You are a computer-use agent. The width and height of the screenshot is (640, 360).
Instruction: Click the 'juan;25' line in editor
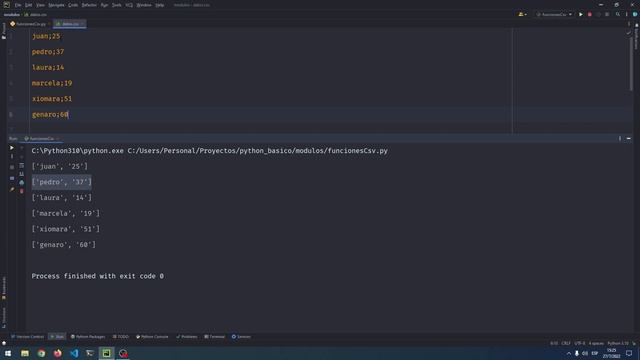46,36
